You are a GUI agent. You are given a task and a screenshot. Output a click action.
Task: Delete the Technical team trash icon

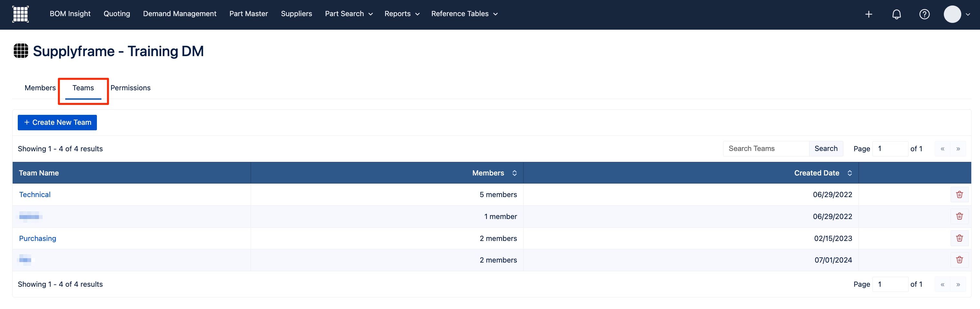click(x=959, y=194)
